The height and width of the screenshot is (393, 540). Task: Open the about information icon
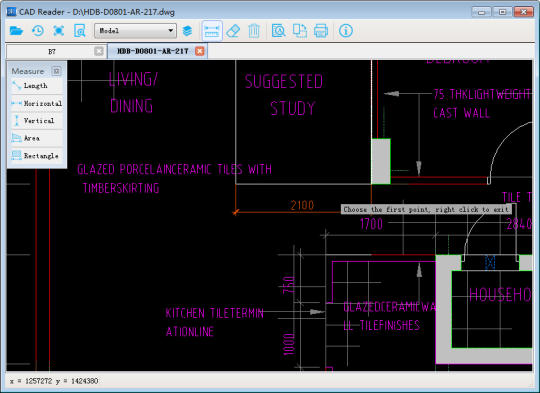[345, 31]
